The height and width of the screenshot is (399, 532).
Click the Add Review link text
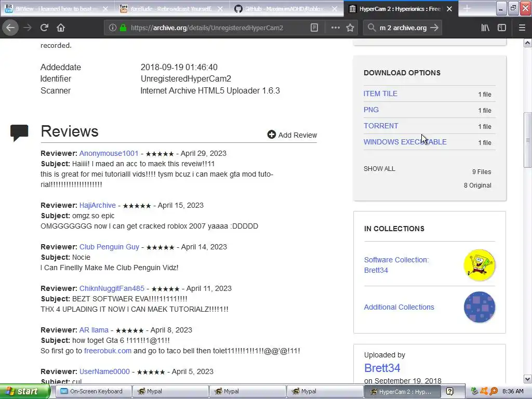(298, 135)
